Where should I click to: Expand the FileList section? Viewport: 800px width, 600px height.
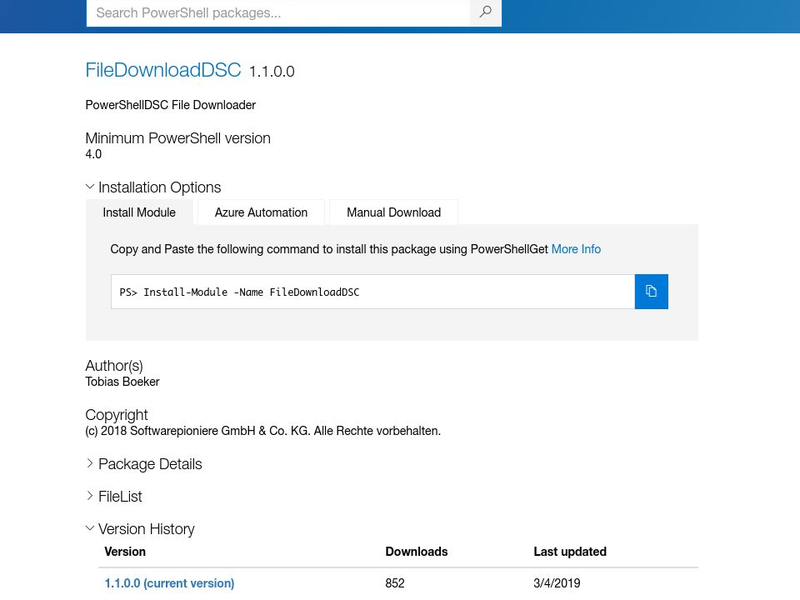pyautogui.click(x=114, y=496)
